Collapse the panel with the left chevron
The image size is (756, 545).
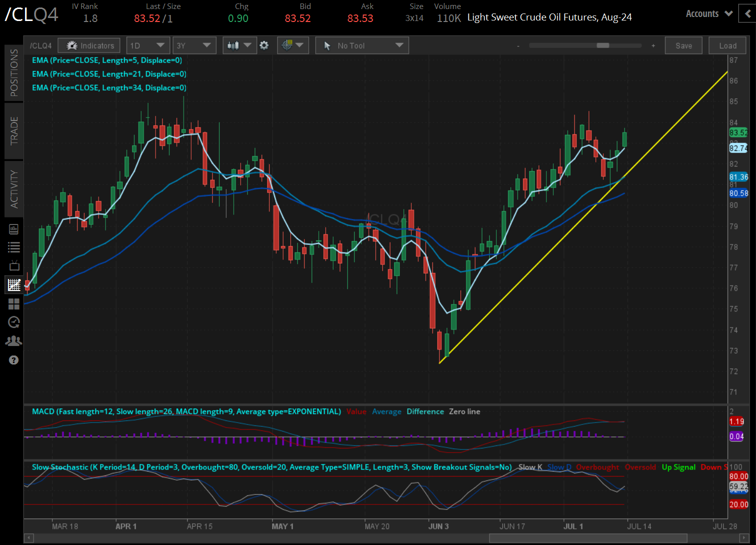point(747,14)
